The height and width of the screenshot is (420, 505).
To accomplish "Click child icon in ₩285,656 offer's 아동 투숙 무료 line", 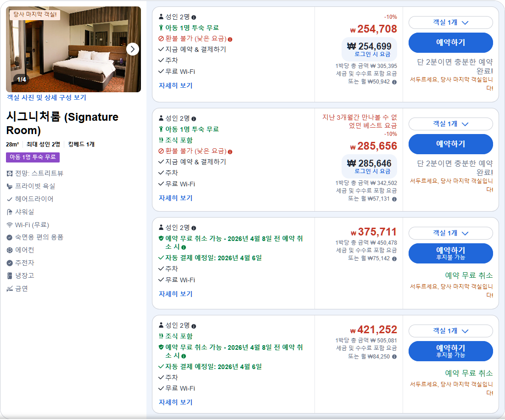I will point(161,129).
